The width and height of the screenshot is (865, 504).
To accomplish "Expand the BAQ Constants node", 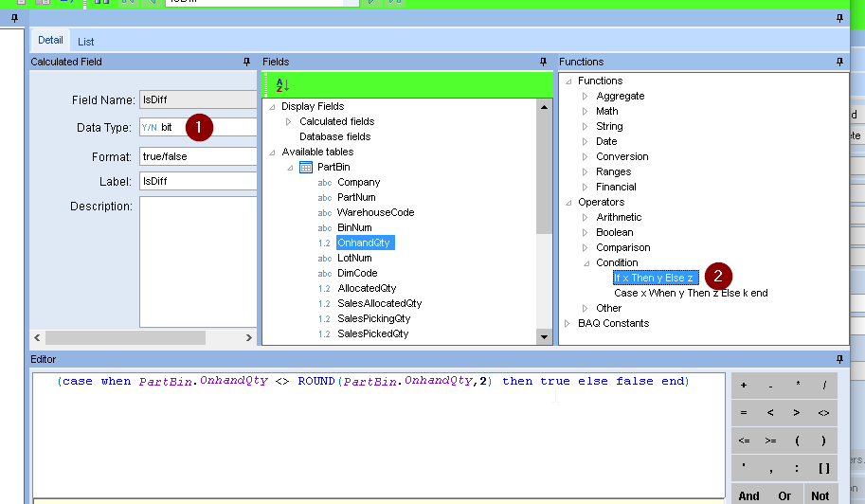I will point(568,324).
